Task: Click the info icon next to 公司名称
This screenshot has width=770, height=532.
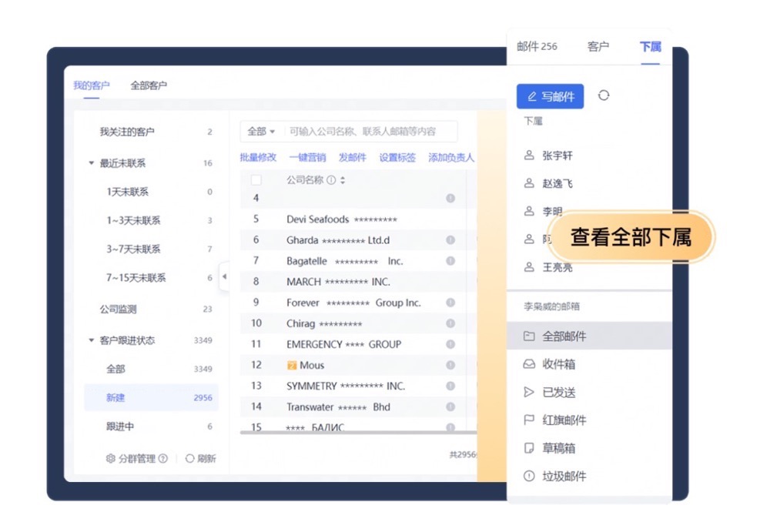Action: click(x=331, y=180)
